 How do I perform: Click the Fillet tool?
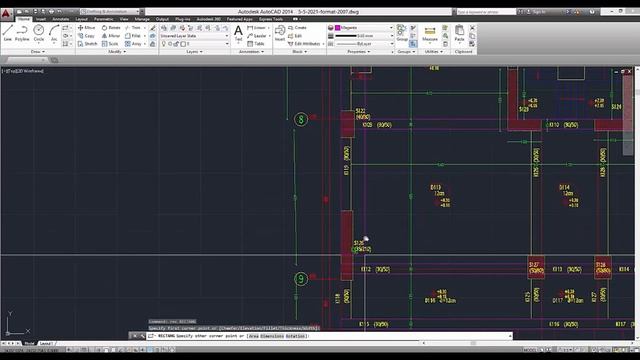[x=133, y=36]
